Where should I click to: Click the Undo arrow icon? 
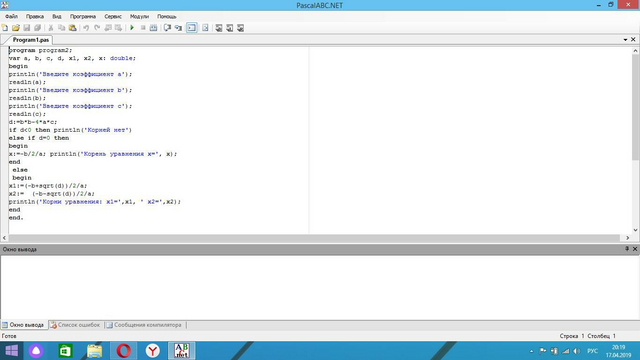[x=86, y=28]
